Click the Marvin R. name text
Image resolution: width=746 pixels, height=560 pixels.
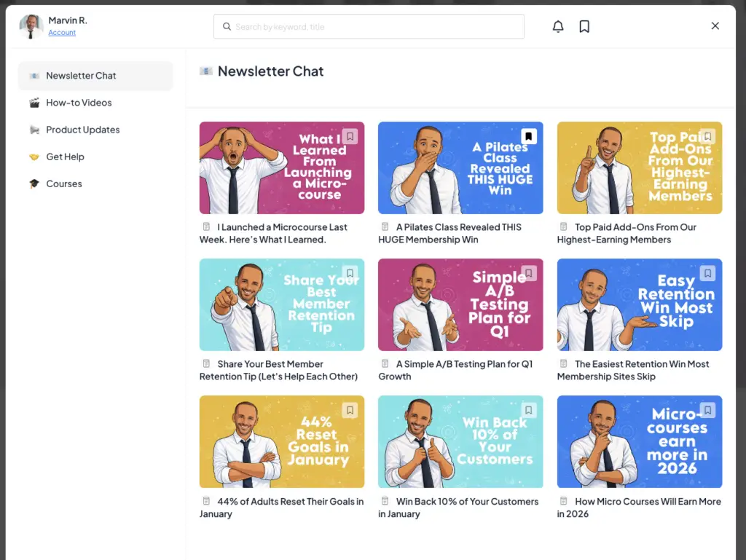point(68,20)
